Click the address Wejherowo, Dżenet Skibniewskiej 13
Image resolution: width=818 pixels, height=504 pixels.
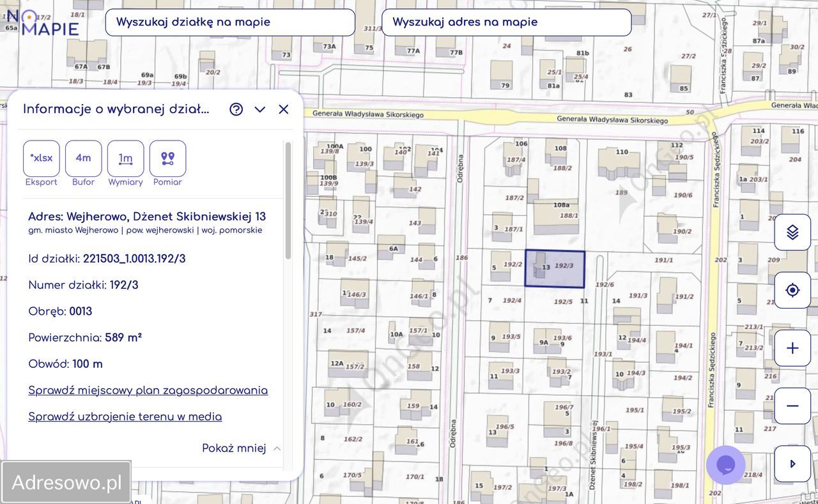point(147,217)
